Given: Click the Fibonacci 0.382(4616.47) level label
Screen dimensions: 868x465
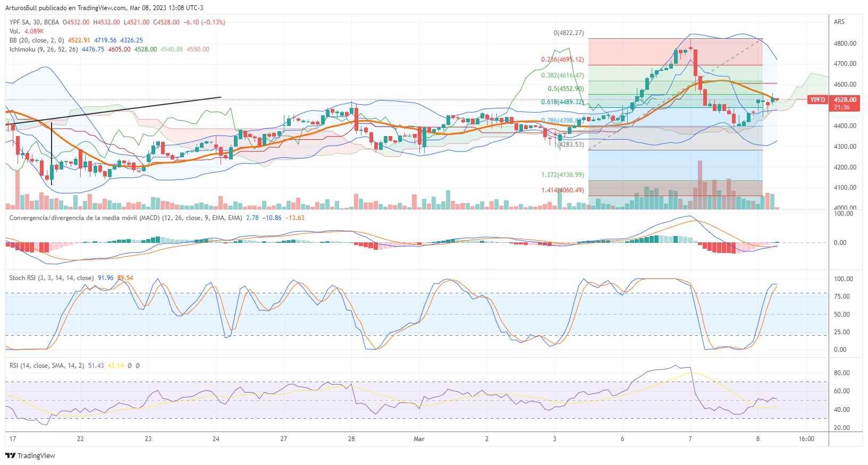Looking at the screenshot, I should click(x=562, y=75).
